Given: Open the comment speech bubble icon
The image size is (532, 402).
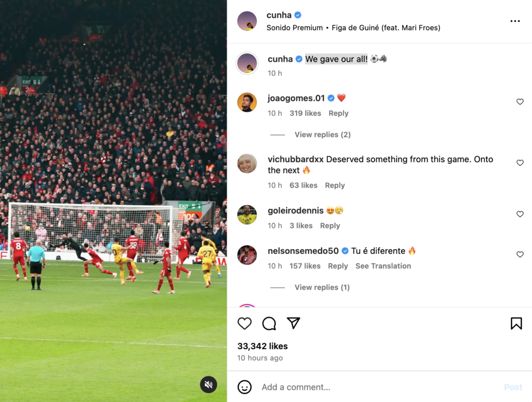Looking at the screenshot, I should click(269, 323).
